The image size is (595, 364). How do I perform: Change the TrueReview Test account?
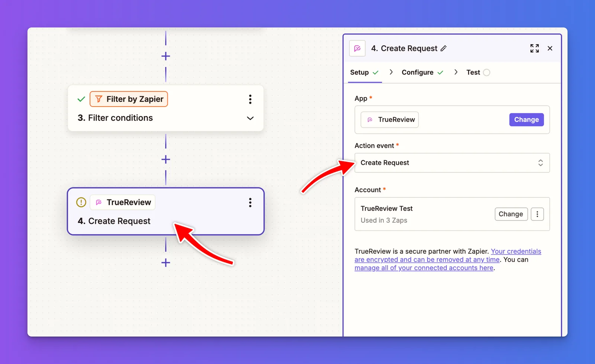[511, 214]
